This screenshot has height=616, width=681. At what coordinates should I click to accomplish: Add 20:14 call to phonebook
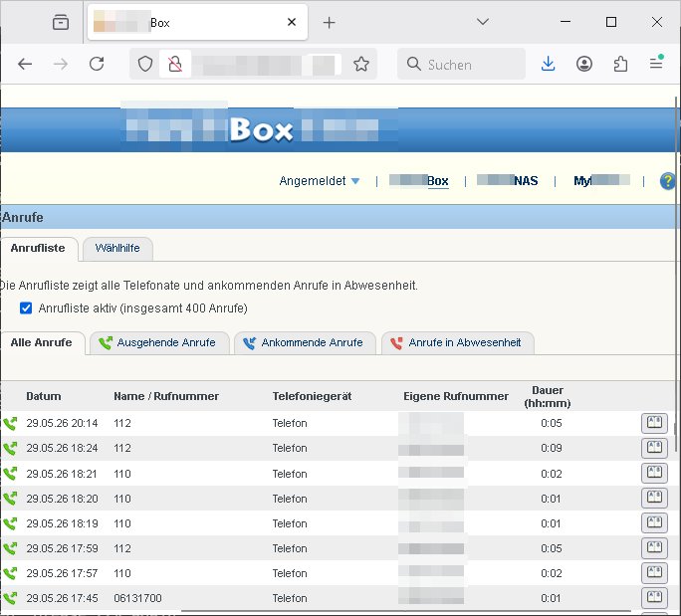(x=654, y=423)
